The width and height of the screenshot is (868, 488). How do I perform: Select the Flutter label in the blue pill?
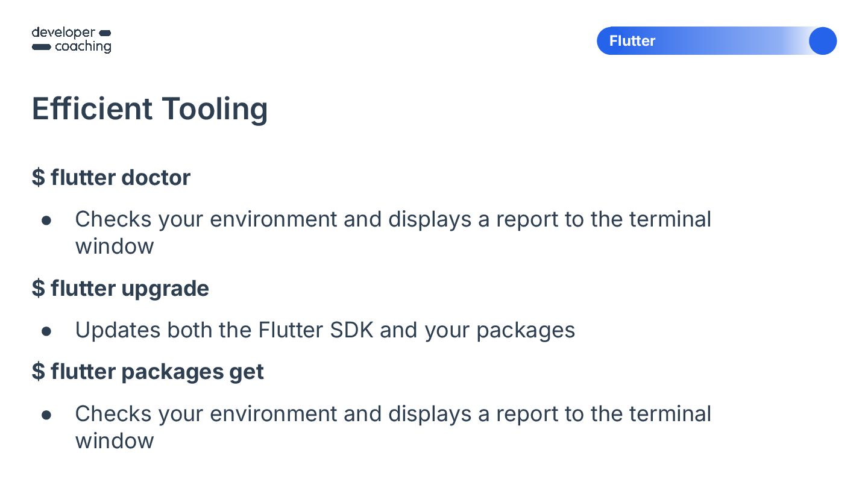click(632, 41)
